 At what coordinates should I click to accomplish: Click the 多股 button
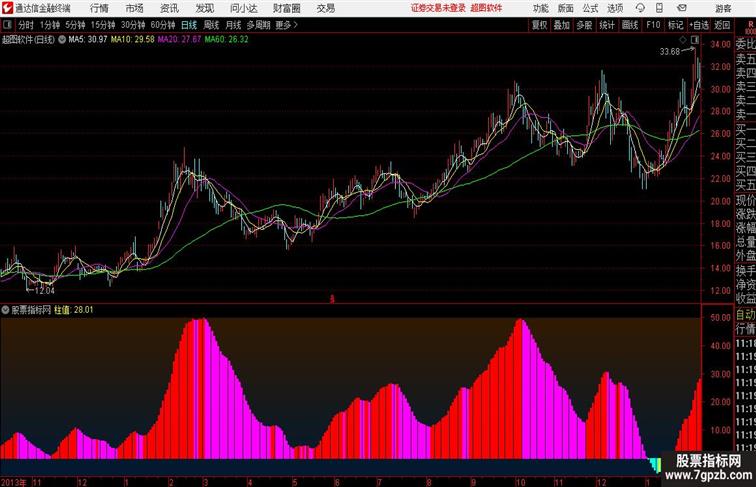(x=584, y=25)
